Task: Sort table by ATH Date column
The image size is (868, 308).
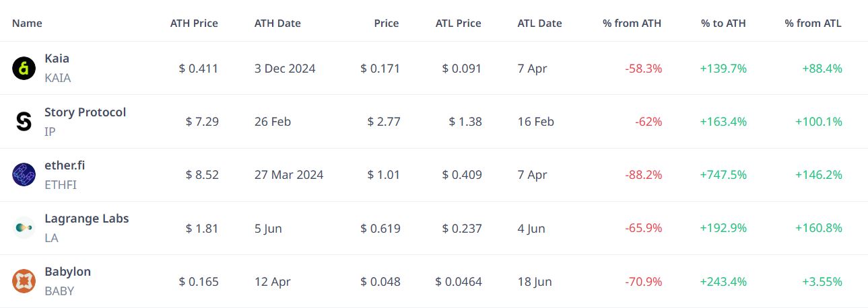Action: click(277, 23)
